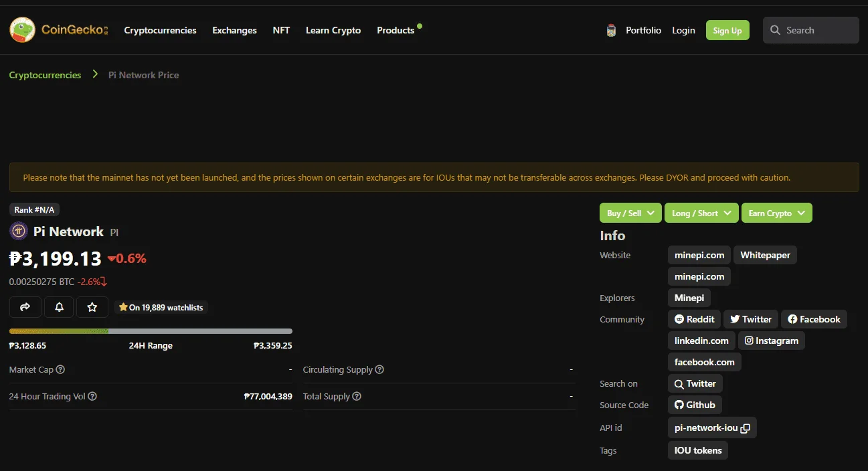Open the Instagram community link
868x471 pixels.
pyautogui.click(x=772, y=341)
